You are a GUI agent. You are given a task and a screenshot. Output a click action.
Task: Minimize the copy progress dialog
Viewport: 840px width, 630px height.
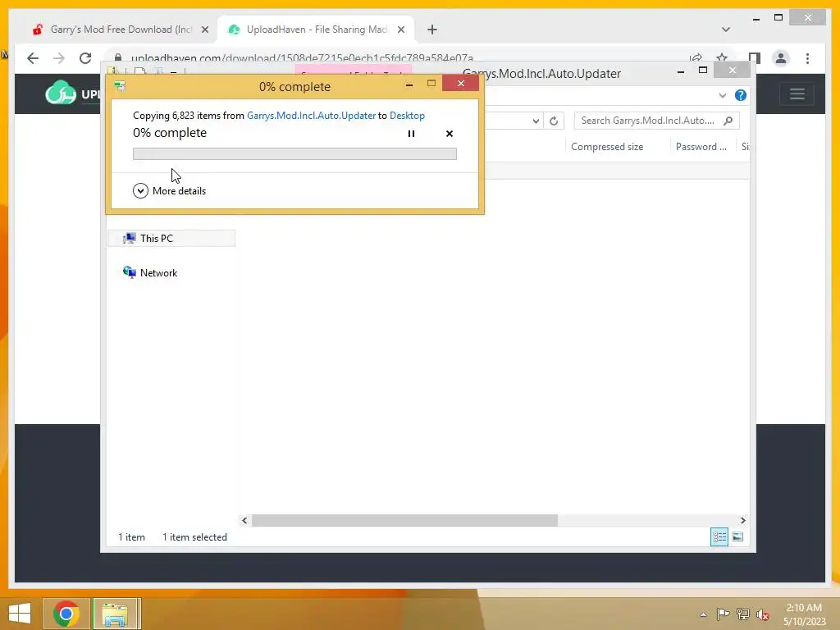point(409,84)
